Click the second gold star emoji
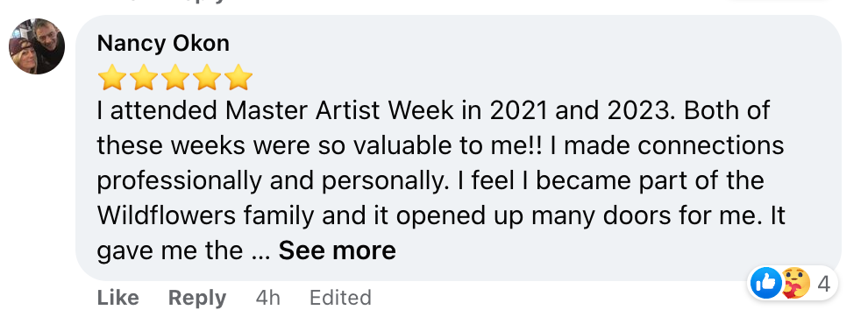 [x=144, y=77]
